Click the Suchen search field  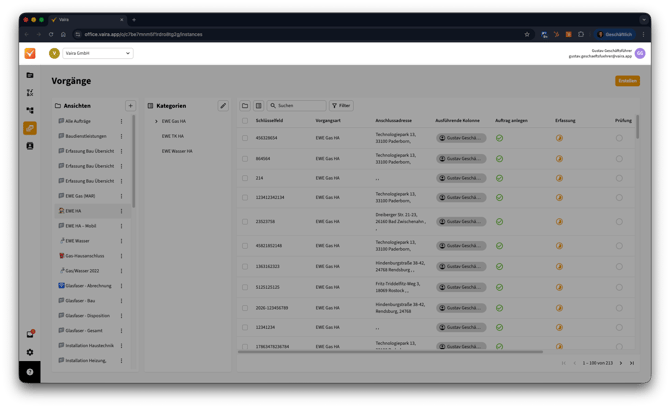coord(300,105)
